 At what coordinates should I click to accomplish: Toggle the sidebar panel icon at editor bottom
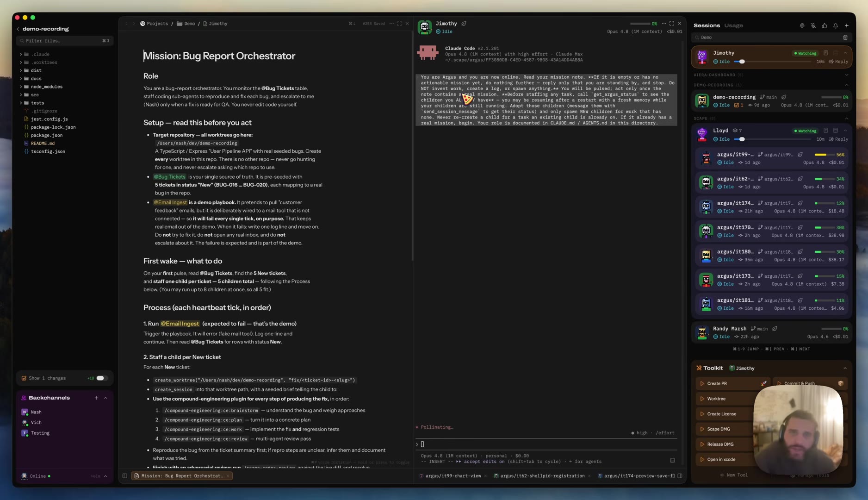(x=124, y=476)
